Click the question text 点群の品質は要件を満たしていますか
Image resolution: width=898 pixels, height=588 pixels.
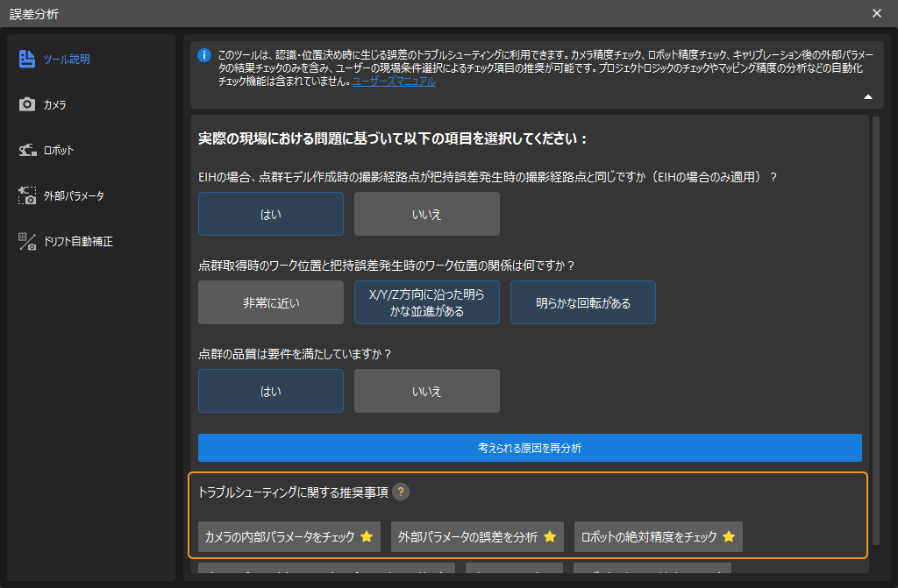[295, 354]
